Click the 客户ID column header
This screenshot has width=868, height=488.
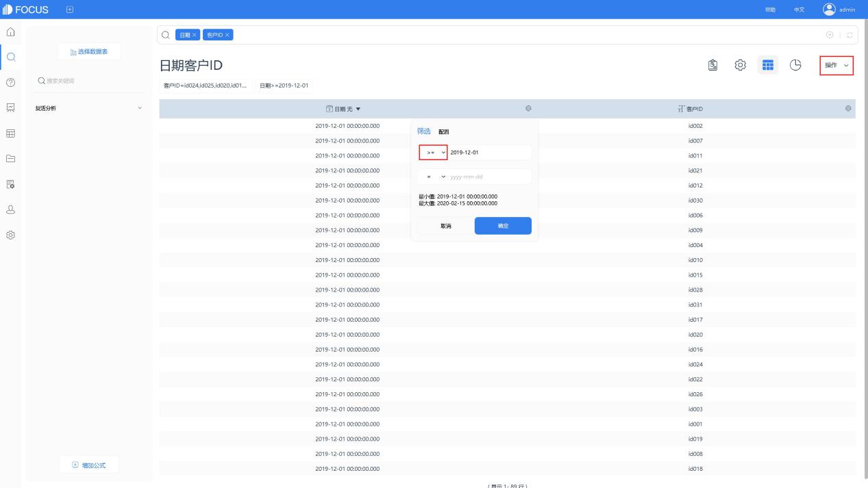(x=695, y=109)
